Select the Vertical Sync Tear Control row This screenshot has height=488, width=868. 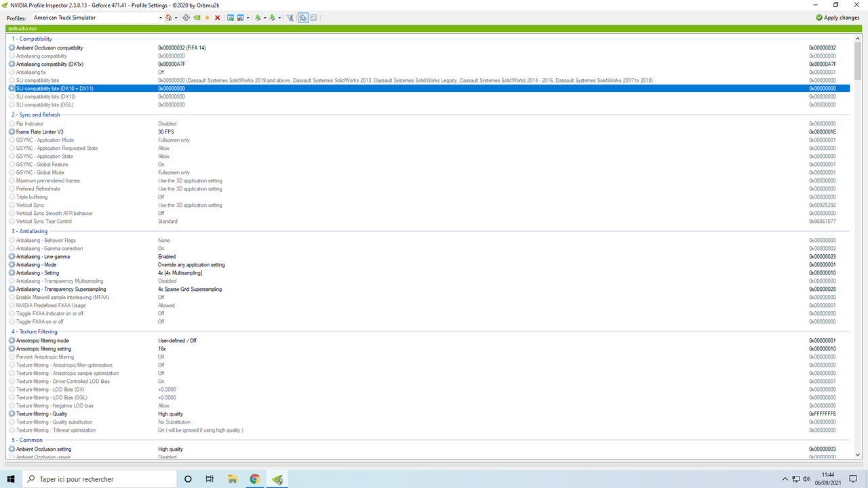(429, 222)
